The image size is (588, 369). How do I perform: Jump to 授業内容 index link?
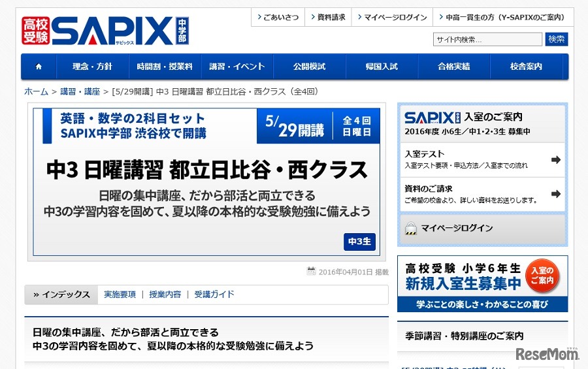coord(165,295)
